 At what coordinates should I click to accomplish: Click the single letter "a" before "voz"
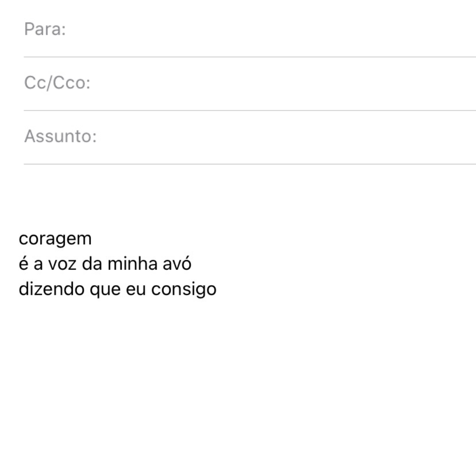click(38, 264)
